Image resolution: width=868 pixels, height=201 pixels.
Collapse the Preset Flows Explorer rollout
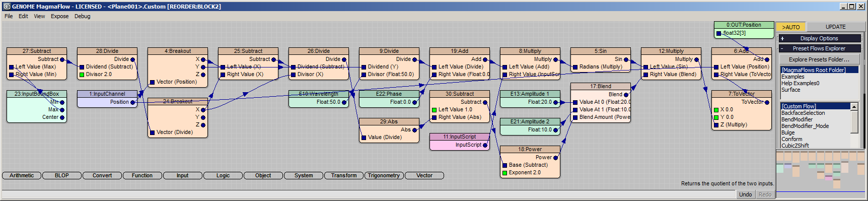pos(819,48)
